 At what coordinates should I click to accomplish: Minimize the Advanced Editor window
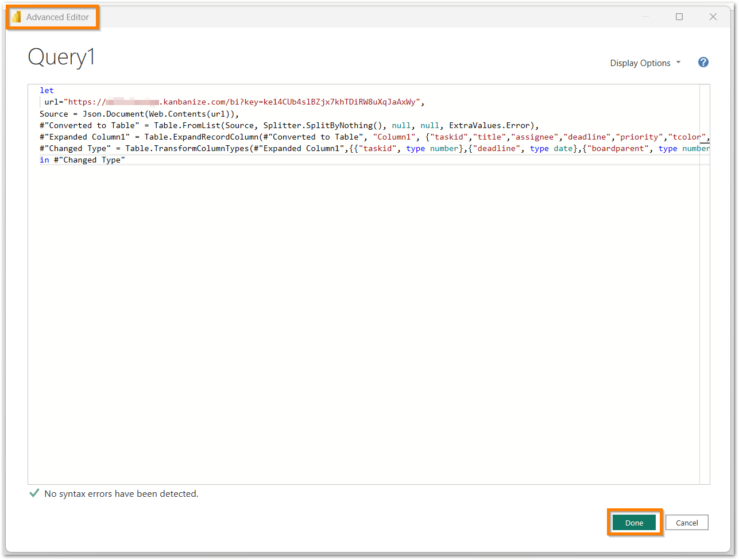pyautogui.click(x=646, y=17)
